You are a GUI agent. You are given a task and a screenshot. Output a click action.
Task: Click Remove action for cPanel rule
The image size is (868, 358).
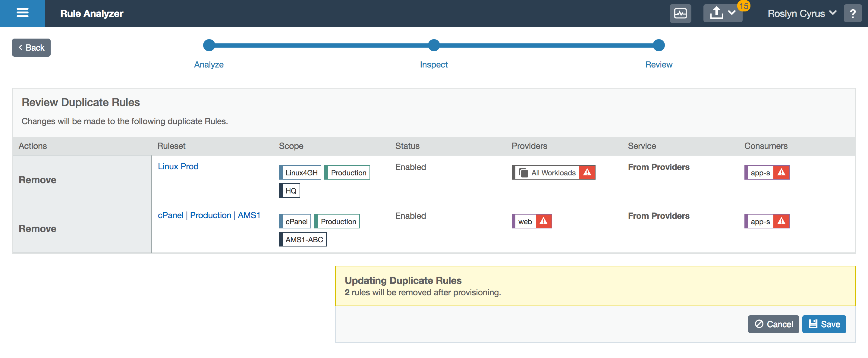37,228
